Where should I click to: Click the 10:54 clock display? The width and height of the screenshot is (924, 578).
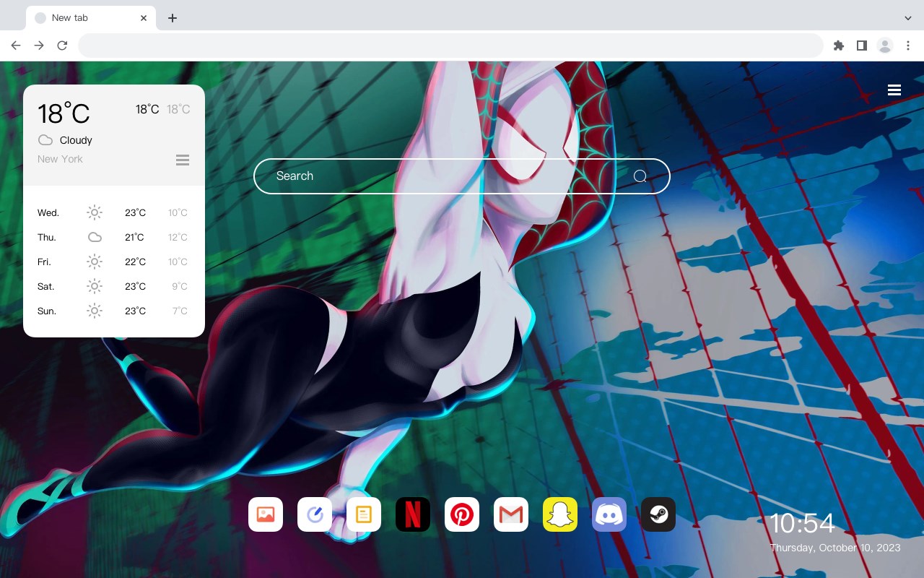802,523
